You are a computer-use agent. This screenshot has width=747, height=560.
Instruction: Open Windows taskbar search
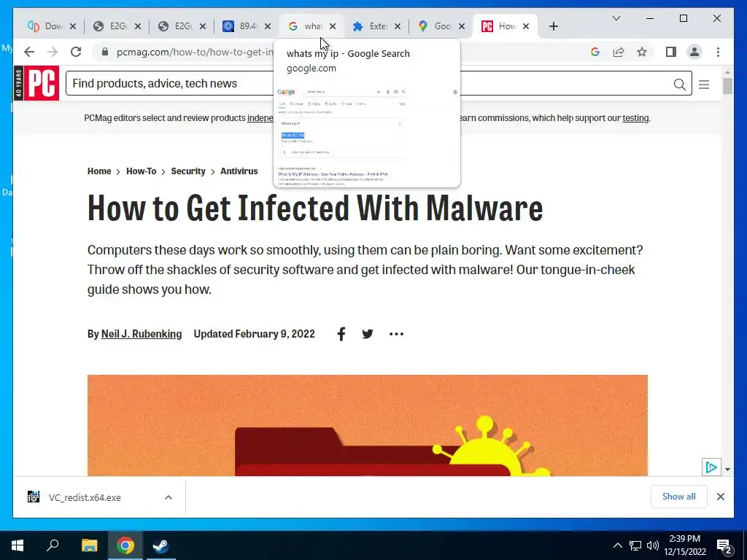[53, 545]
